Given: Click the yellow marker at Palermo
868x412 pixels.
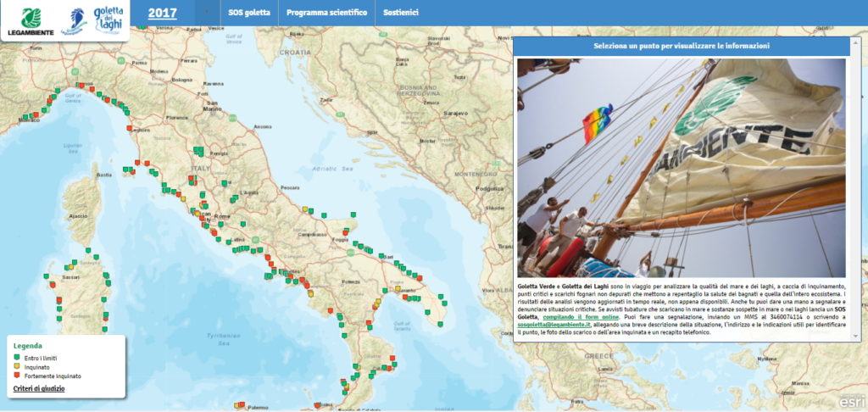Looking at the screenshot, I should click(237, 405).
